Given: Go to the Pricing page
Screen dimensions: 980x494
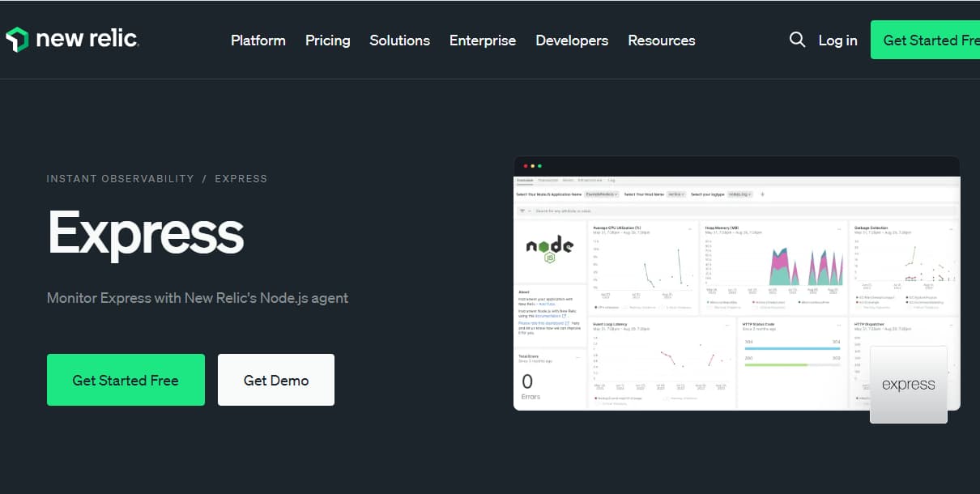Looking at the screenshot, I should [327, 40].
